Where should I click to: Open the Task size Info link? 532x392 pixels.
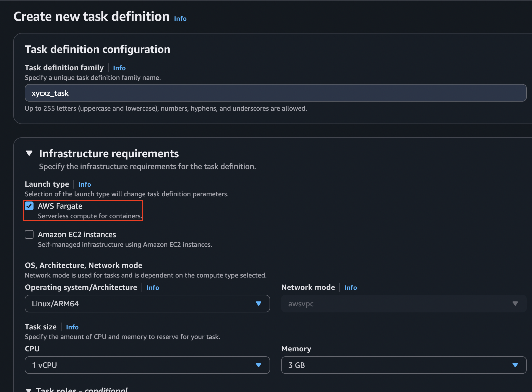72,327
